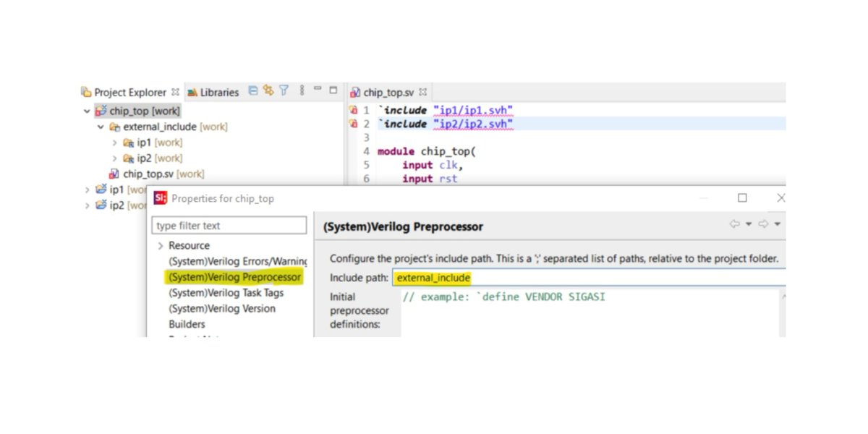Click the forward arrow in Properties dialog
Image resolution: width=868 pixels, height=434 pixels.
pyautogui.click(x=762, y=224)
